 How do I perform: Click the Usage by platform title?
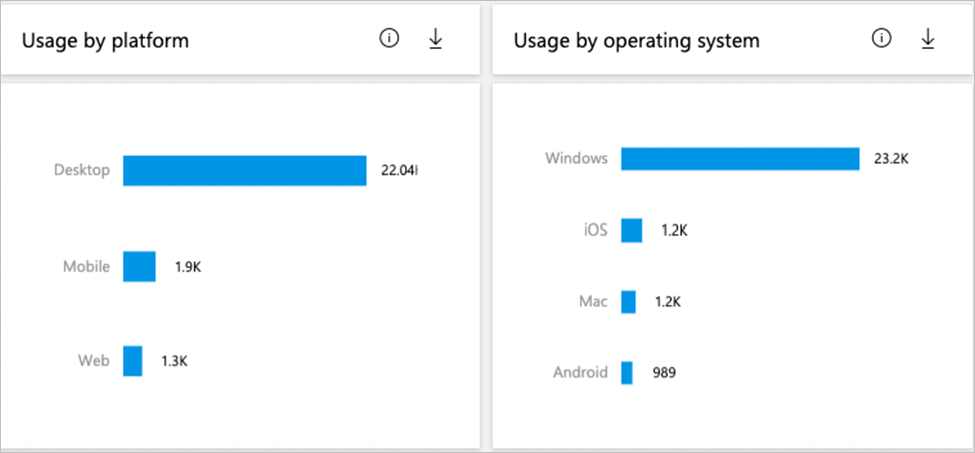click(105, 41)
